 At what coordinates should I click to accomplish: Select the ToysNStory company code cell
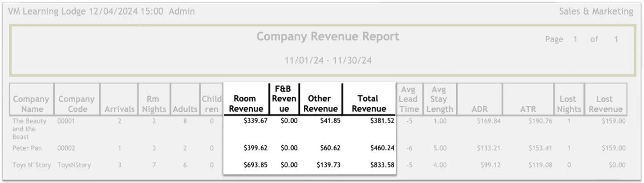click(x=74, y=165)
